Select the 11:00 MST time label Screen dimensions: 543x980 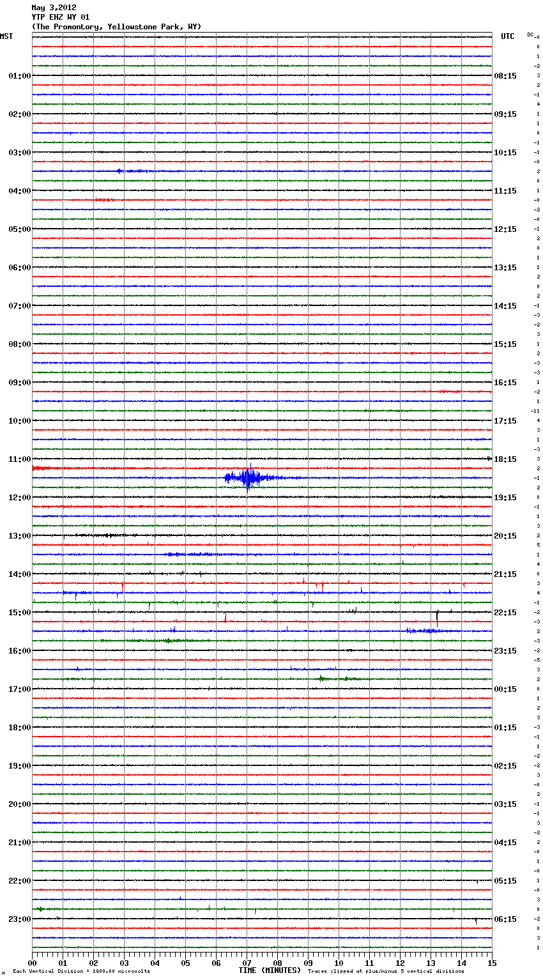tap(19, 459)
